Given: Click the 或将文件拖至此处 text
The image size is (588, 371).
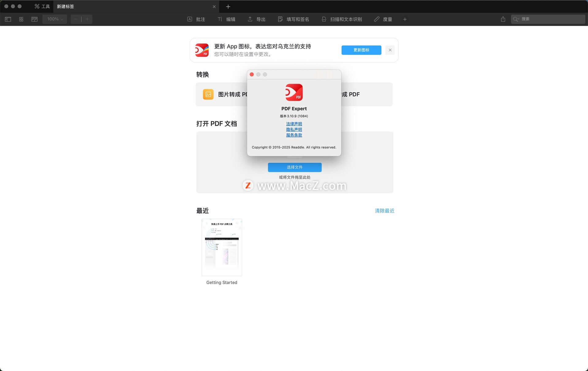Looking at the screenshot, I should pos(295,177).
